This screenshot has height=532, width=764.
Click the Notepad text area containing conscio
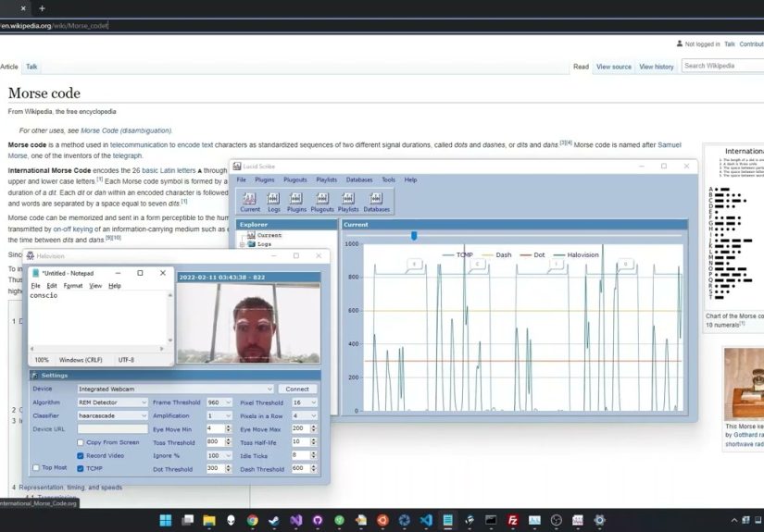pos(97,317)
